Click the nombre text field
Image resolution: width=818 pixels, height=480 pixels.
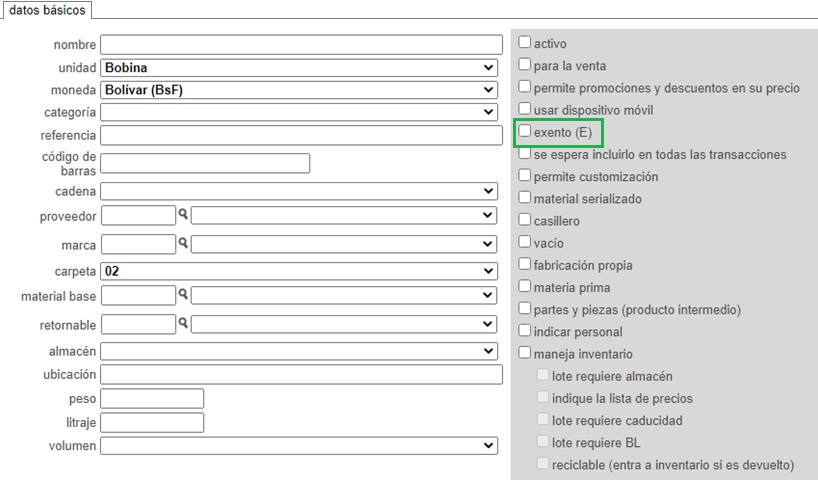(302, 44)
